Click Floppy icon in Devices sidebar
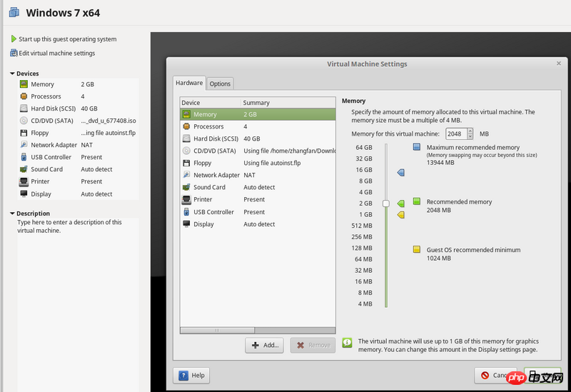571x392 pixels. click(x=24, y=133)
